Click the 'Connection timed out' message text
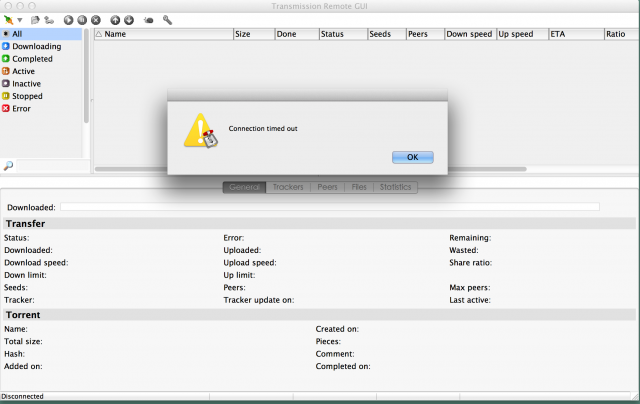The image size is (640, 404). tap(263, 129)
